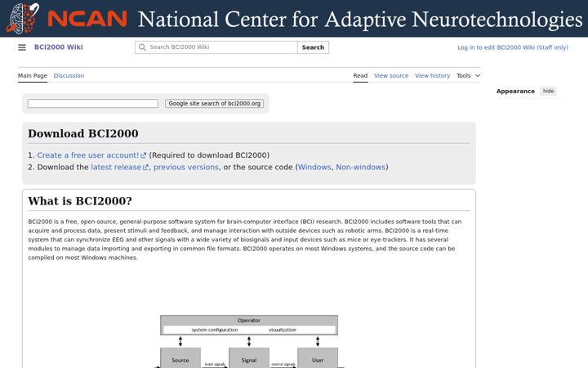This screenshot has height=368, width=588.
Task: Click the Download BCI2000 heading
Action: [83, 133]
